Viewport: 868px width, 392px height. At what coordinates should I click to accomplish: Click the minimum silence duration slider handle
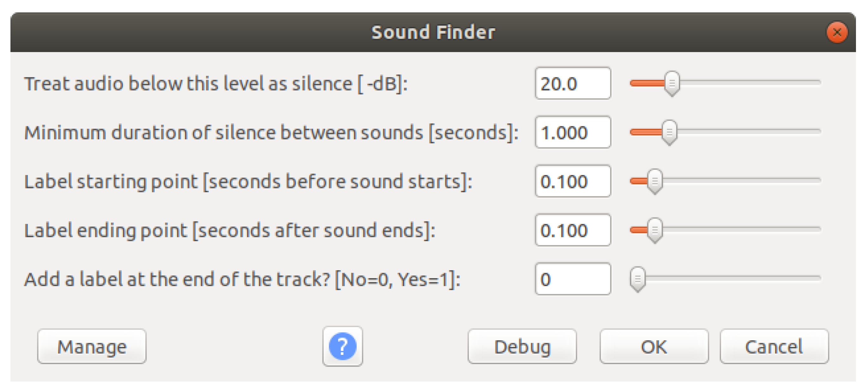[669, 132]
